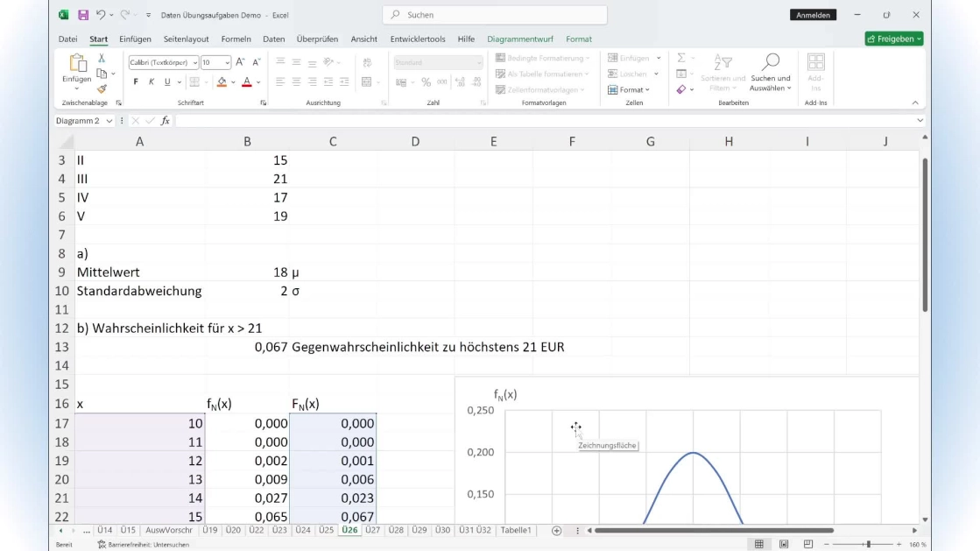This screenshot has width=980, height=551.
Task: Click the fill color paint bucket icon
Action: click(x=222, y=82)
